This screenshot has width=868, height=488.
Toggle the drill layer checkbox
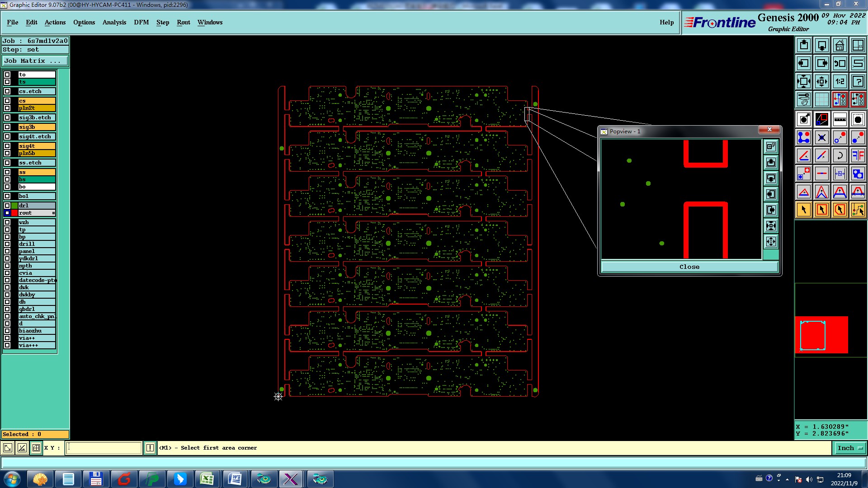click(x=7, y=244)
